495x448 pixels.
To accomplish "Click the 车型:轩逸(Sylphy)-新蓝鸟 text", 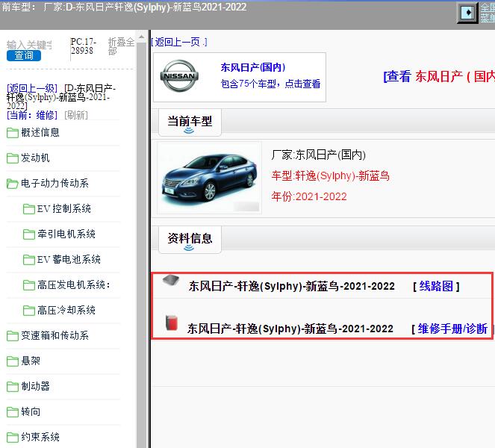I will [x=331, y=176].
